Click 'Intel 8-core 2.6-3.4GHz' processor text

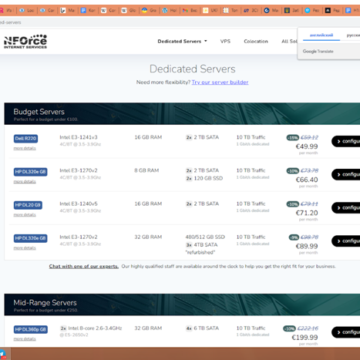coord(95,328)
